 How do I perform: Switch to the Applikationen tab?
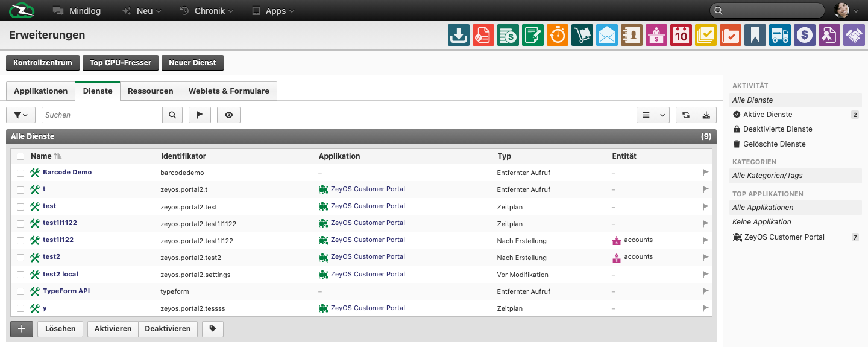(41, 91)
